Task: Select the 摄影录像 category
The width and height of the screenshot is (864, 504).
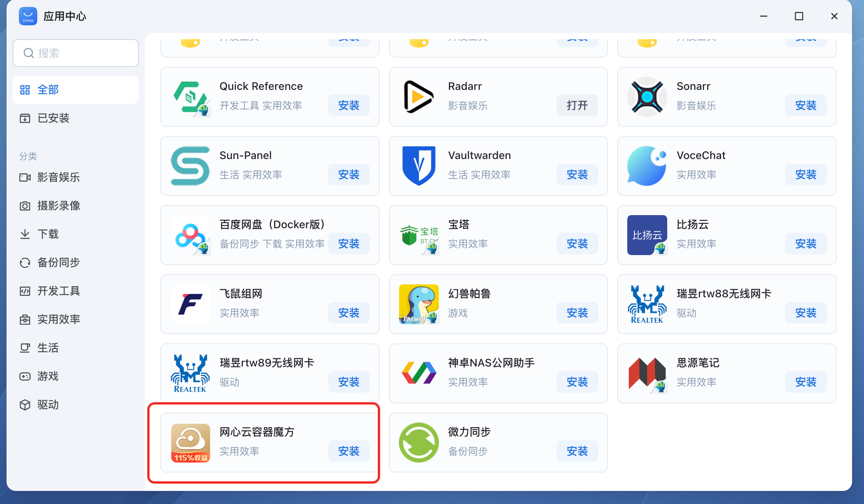Action: (x=76, y=206)
